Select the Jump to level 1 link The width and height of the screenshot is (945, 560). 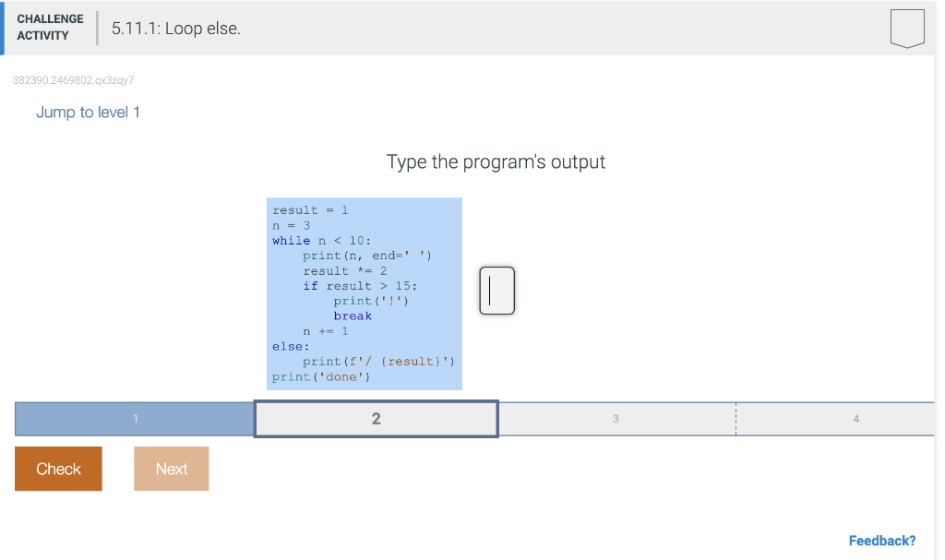[88, 112]
